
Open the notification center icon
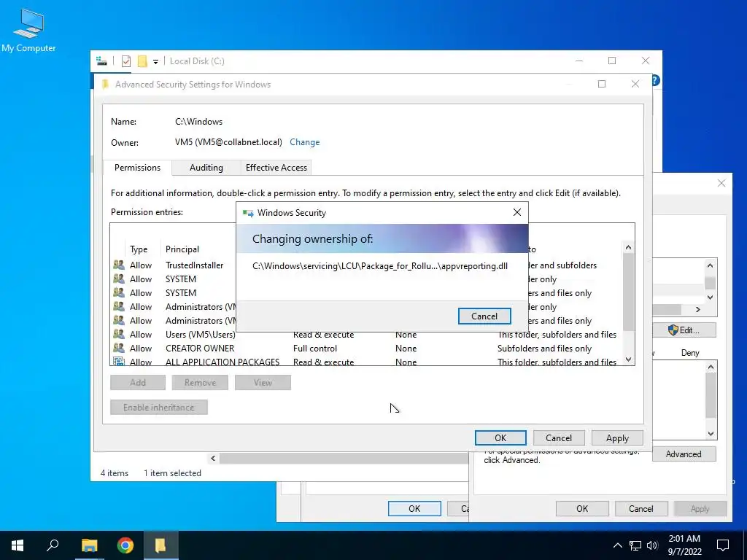(723, 545)
